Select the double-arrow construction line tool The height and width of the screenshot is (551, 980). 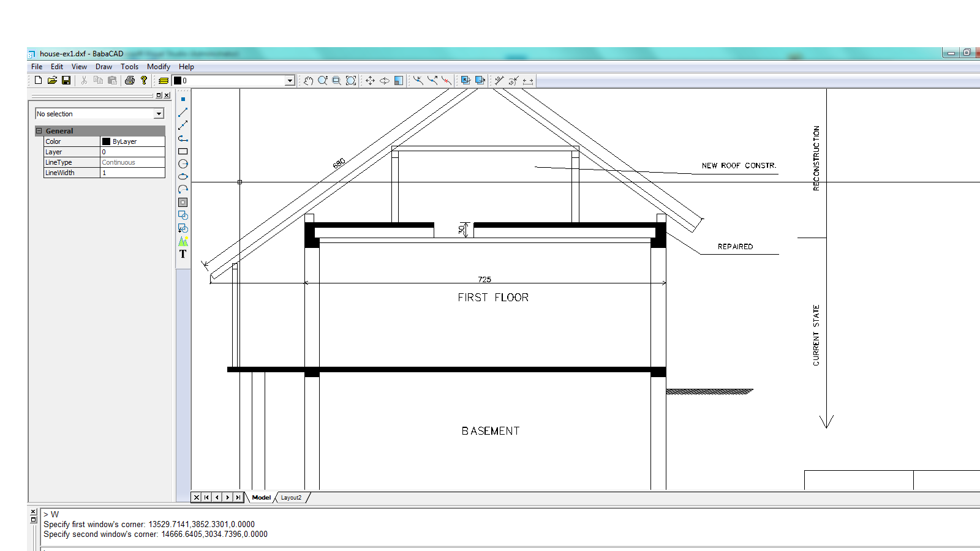(x=183, y=125)
